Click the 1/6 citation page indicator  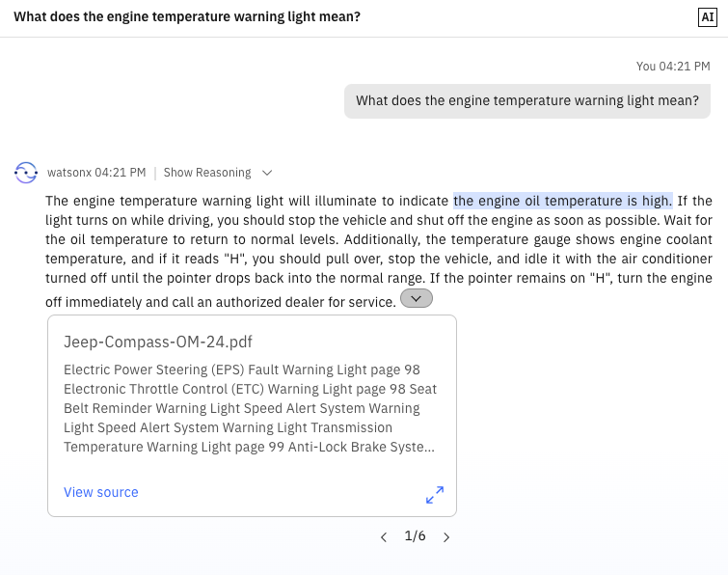(415, 536)
